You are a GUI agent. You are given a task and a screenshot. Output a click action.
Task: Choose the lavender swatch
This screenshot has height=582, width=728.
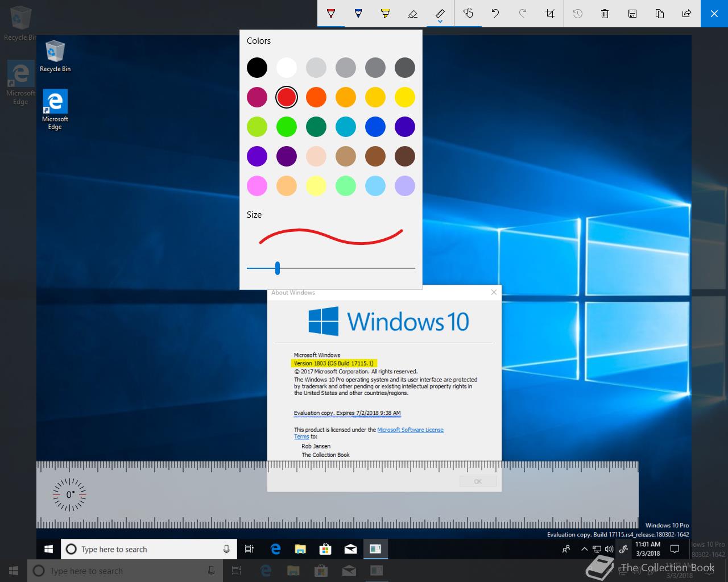405,186
